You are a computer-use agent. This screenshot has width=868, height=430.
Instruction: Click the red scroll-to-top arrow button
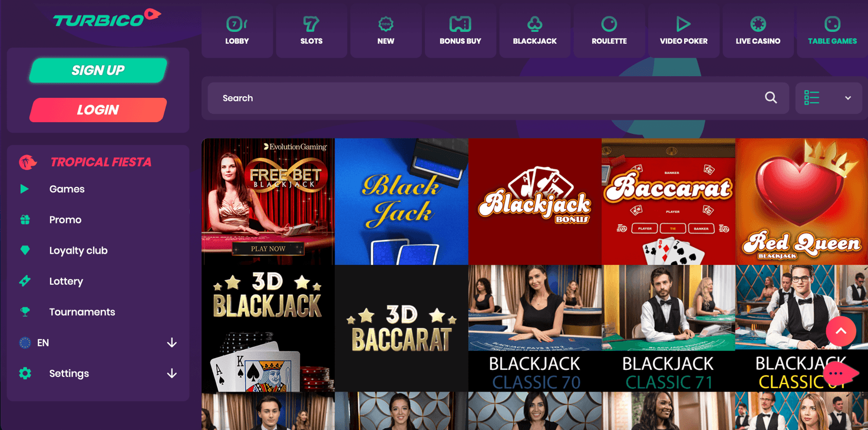click(841, 331)
